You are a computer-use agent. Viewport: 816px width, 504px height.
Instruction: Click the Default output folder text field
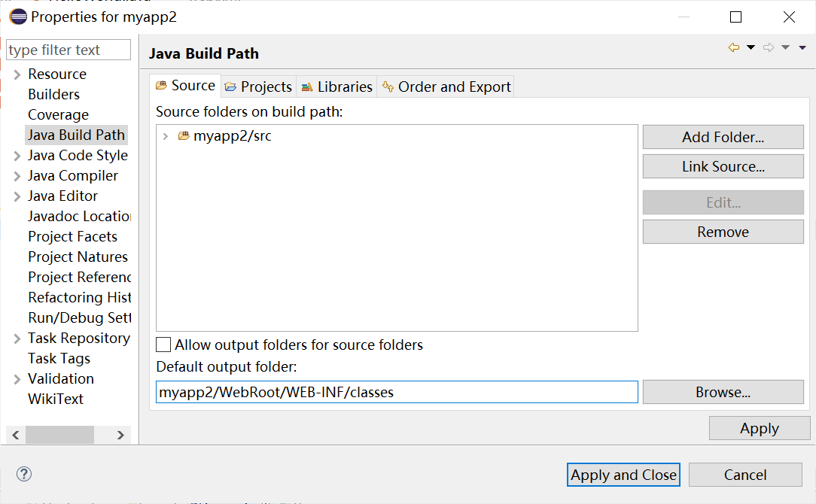(x=397, y=392)
